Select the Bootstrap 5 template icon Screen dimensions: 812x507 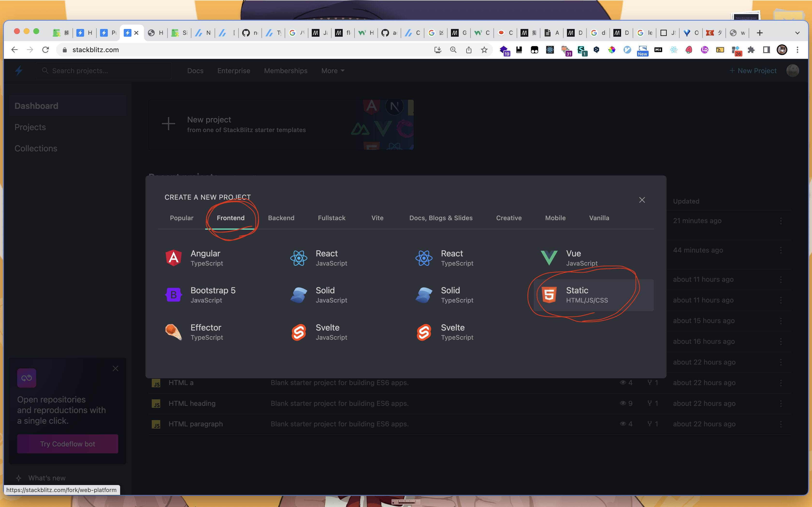point(174,295)
